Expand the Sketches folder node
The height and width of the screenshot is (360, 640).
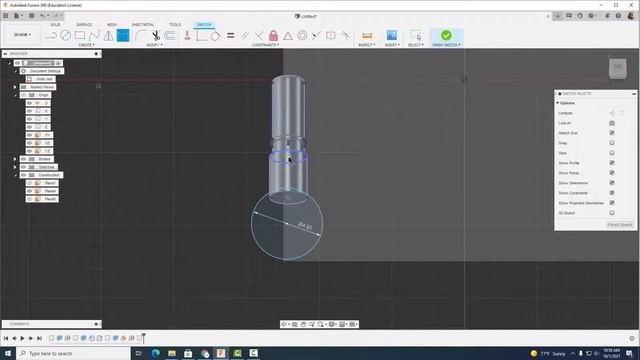15,167
